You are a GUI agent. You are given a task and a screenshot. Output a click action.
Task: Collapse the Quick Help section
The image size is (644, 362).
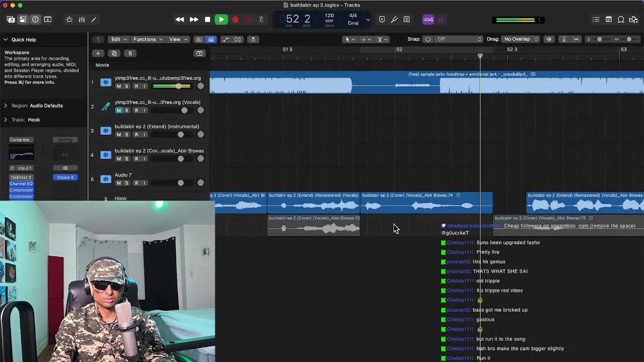(6, 39)
